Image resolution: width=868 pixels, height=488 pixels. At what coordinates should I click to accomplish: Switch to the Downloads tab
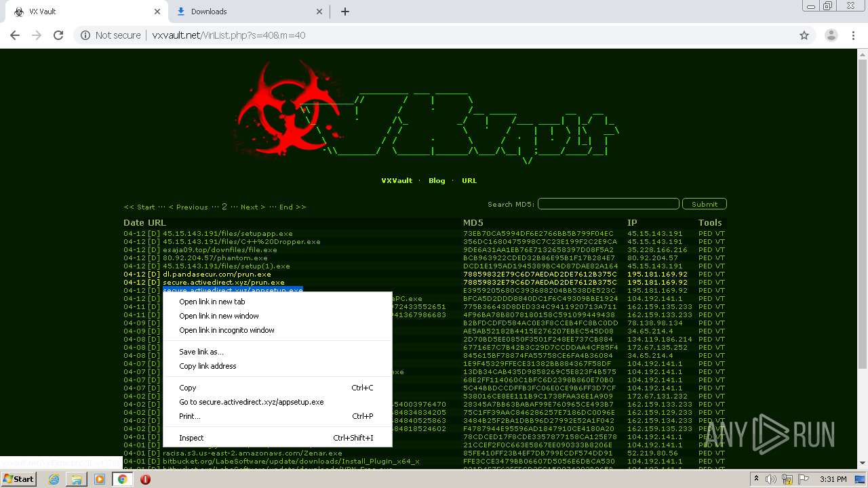[x=250, y=12]
